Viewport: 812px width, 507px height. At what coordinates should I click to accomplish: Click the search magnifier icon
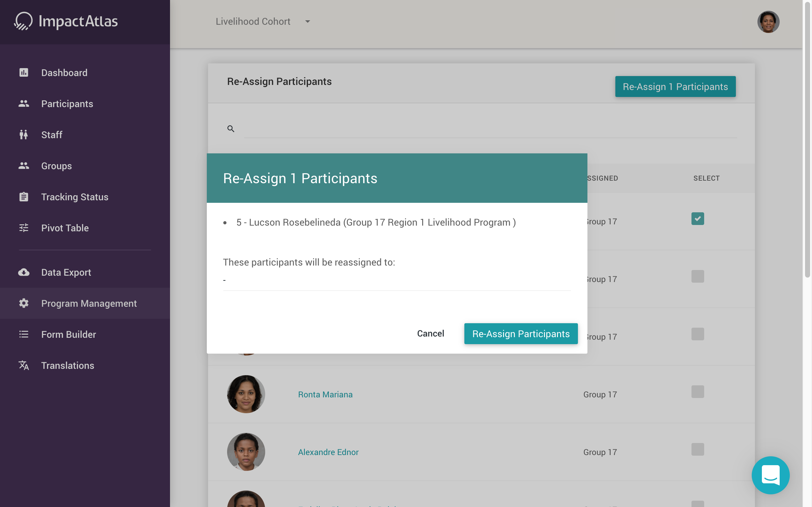231,129
